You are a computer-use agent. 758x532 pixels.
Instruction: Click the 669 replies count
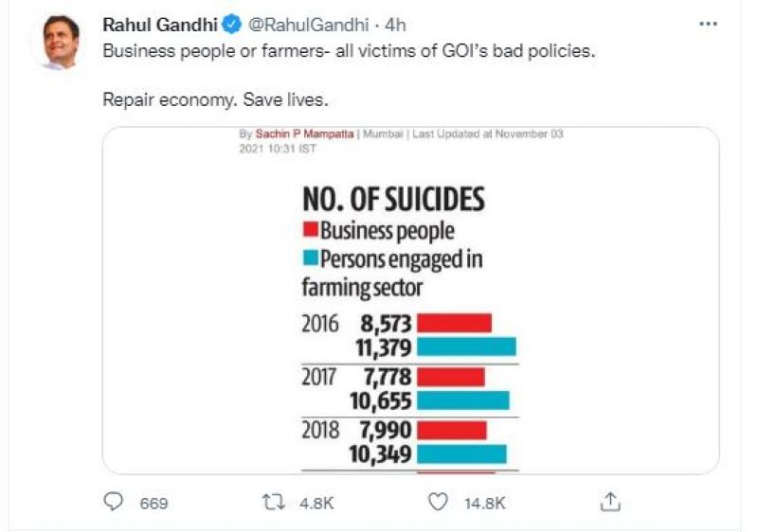coord(153,503)
